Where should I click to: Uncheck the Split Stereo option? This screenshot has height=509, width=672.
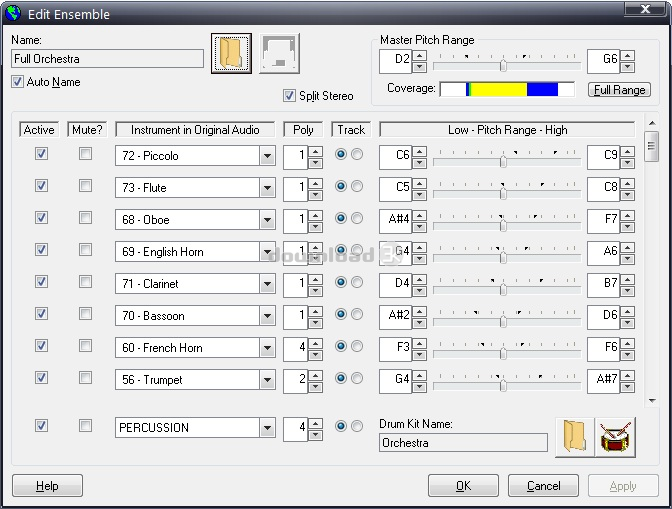click(290, 96)
